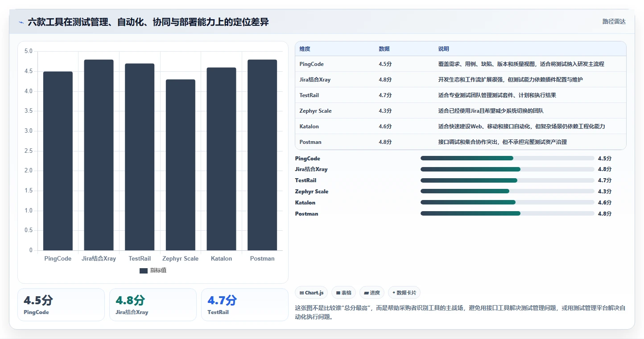Click description 接口调试和集合协作突出

(503, 142)
